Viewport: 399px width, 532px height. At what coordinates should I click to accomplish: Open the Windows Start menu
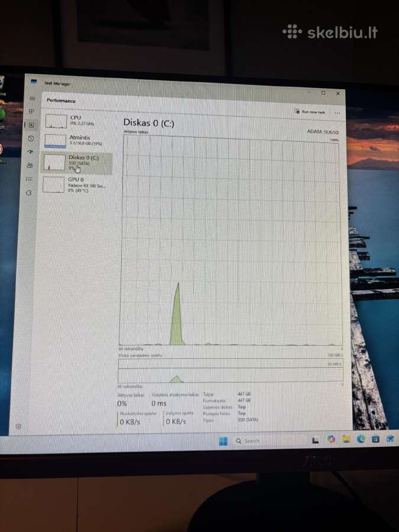(223, 441)
